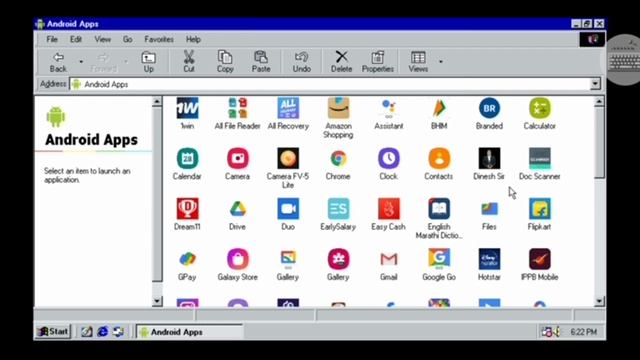Open the All Recovery app
This screenshot has width=640, height=360.
288,109
